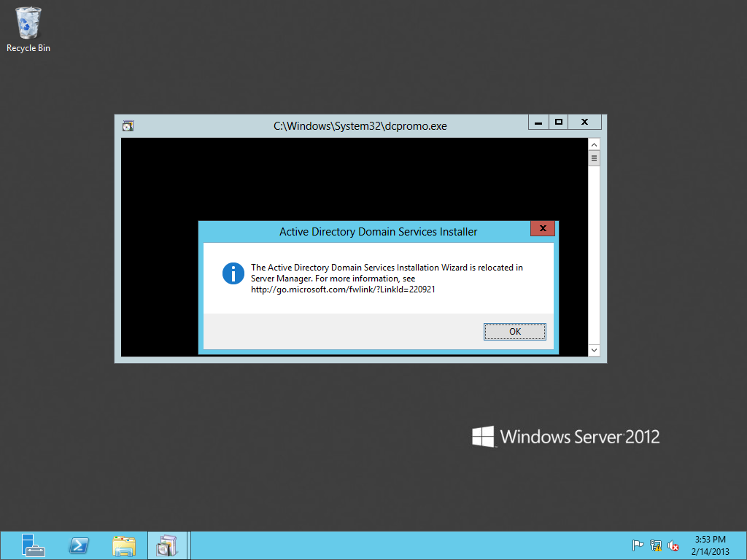This screenshot has height=560, width=747.
Task: Open File Explorer from the taskbar
Action: coord(124,545)
